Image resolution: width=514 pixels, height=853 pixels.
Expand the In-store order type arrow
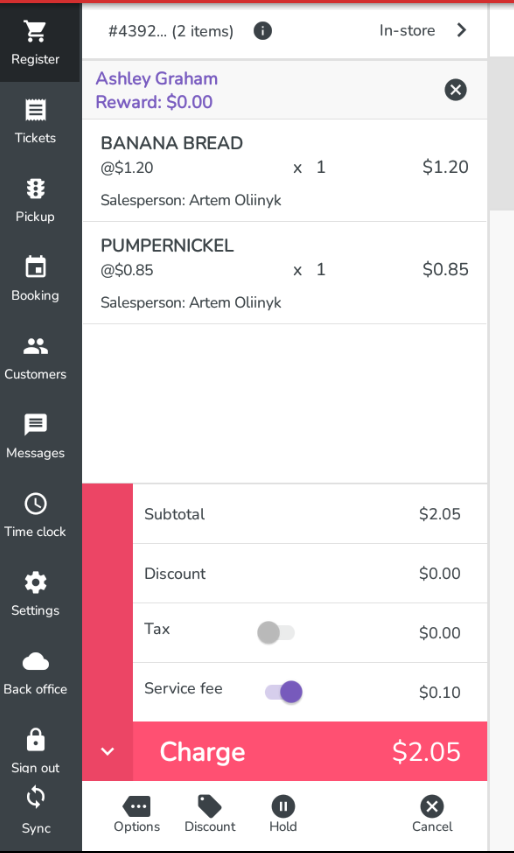pyautogui.click(x=461, y=30)
